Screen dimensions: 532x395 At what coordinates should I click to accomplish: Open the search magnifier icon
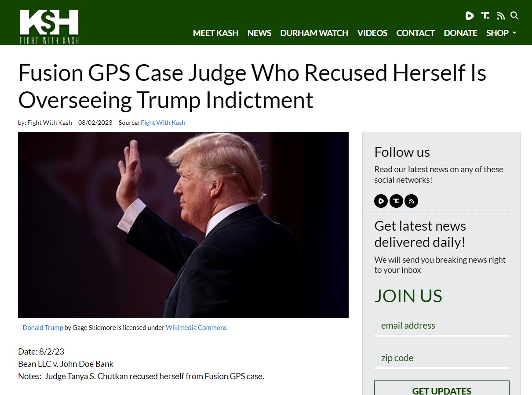coord(514,16)
